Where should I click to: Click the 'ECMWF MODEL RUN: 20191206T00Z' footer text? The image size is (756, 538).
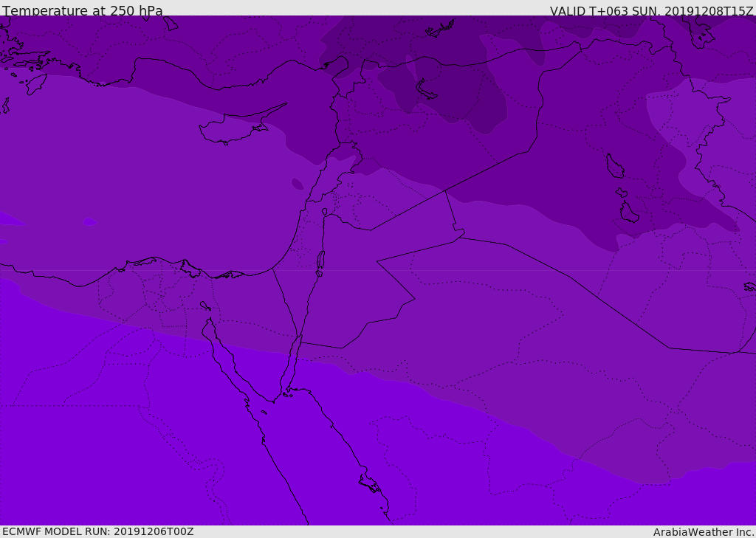tap(98, 531)
